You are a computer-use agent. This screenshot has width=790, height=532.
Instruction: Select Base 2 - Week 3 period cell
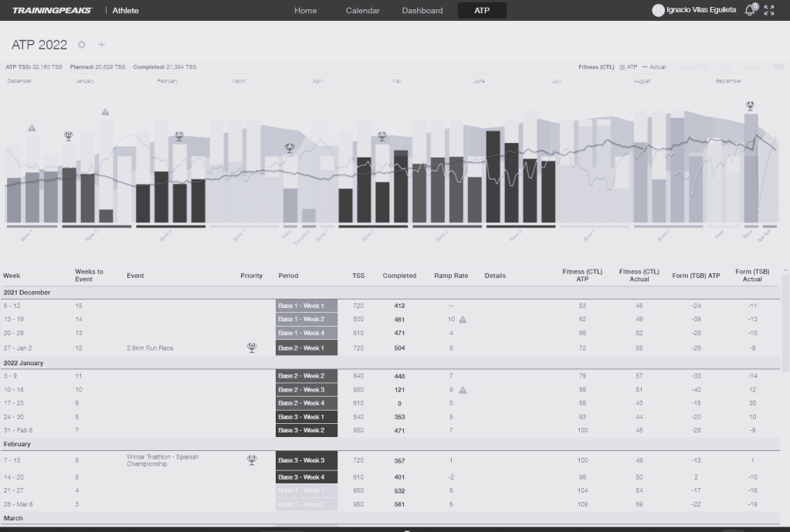pos(306,390)
